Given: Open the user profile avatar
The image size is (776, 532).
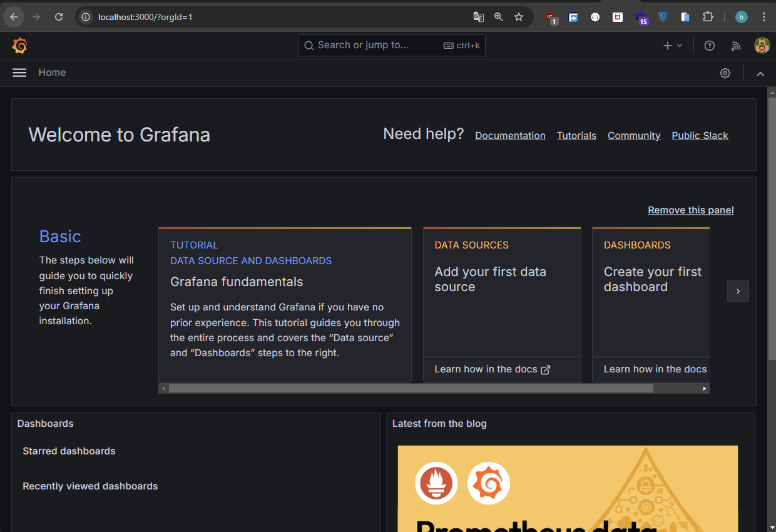Looking at the screenshot, I should click(x=762, y=45).
